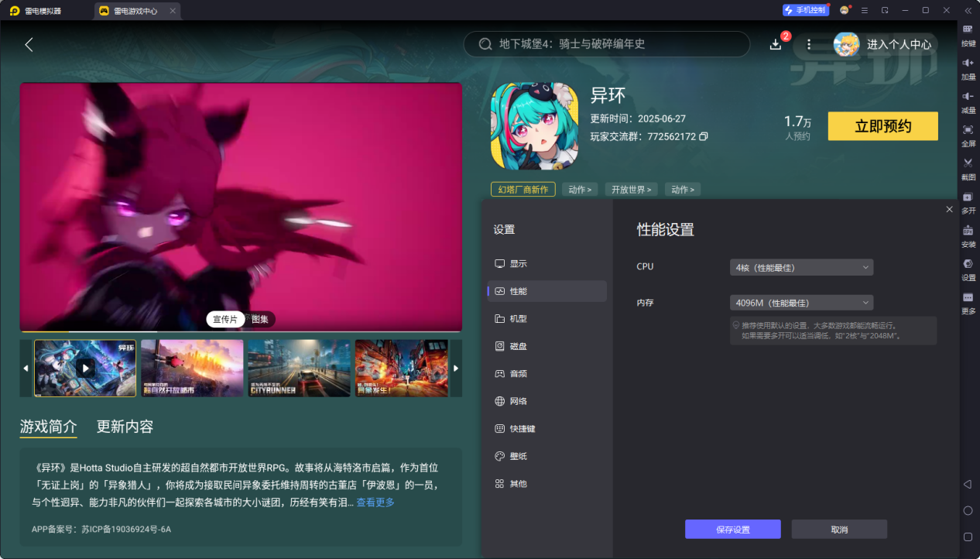This screenshot has height=559, width=980.
Task: Select 其他 in settings menu
Action: (x=547, y=484)
